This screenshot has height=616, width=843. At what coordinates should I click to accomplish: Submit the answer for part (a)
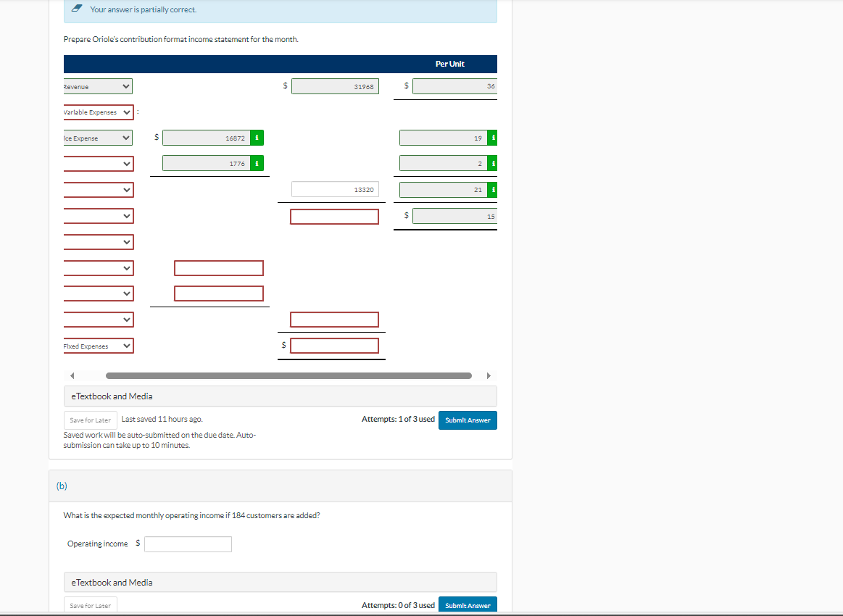[468, 420]
